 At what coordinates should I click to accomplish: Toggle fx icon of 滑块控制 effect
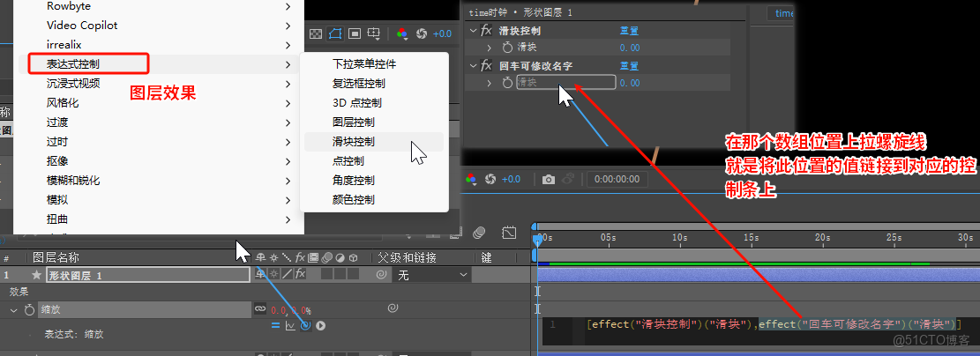486,31
